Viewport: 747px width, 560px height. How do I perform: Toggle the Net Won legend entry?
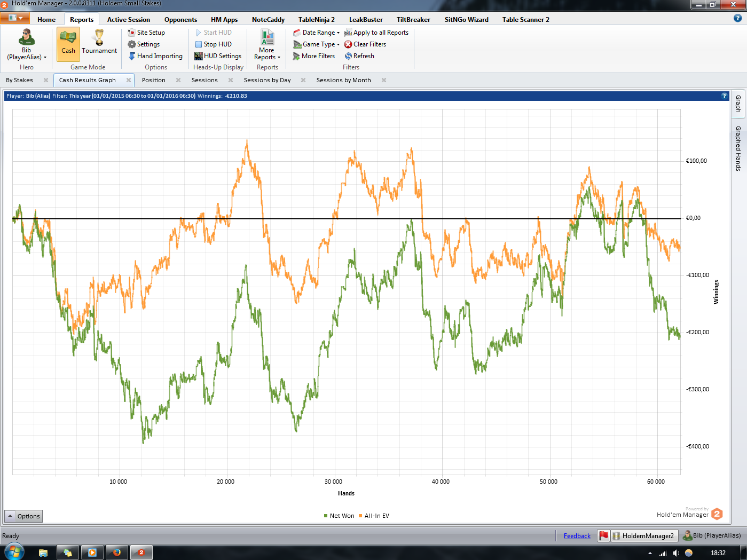[x=340, y=516]
